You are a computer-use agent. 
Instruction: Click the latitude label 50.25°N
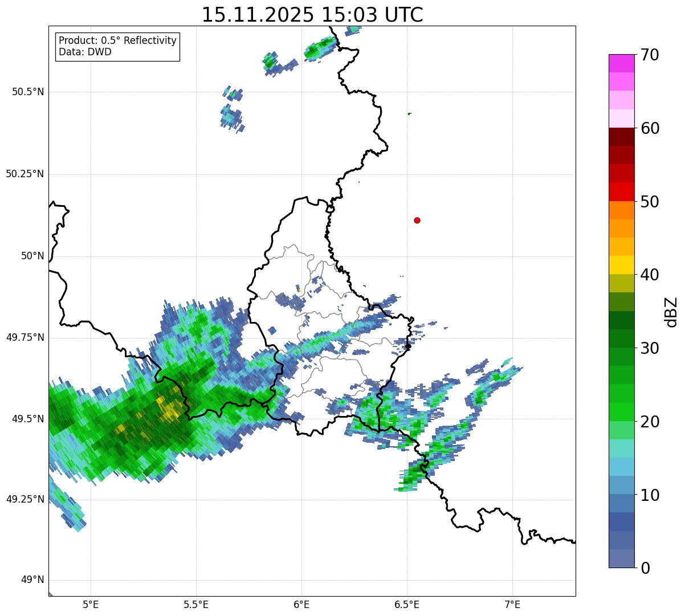(x=25, y=174)
